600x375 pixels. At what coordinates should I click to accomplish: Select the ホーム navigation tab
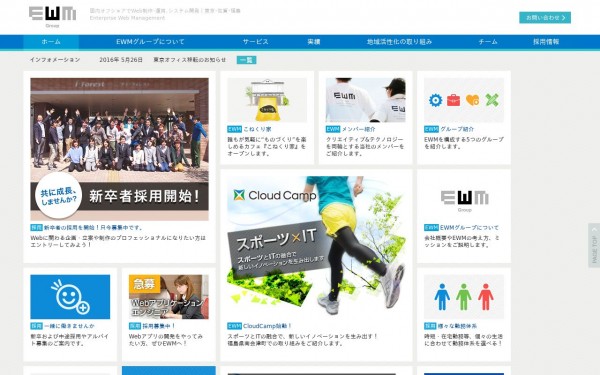click(x=51, y=42)
